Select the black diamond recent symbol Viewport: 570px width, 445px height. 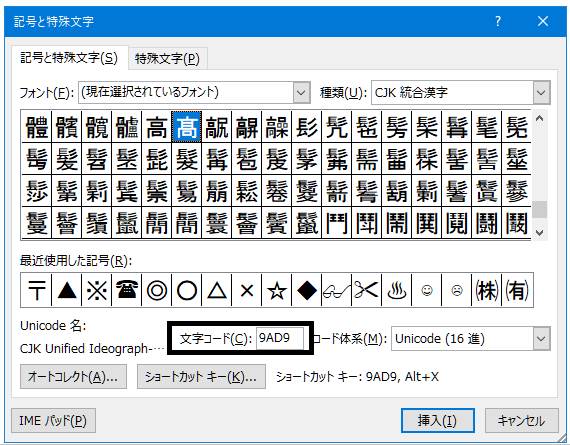tap(306, 290)
